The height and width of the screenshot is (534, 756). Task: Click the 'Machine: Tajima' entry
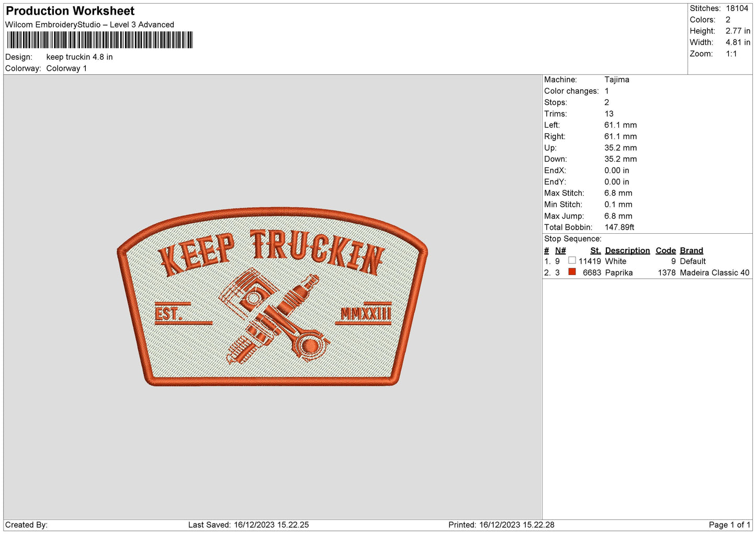coord(586,79)
